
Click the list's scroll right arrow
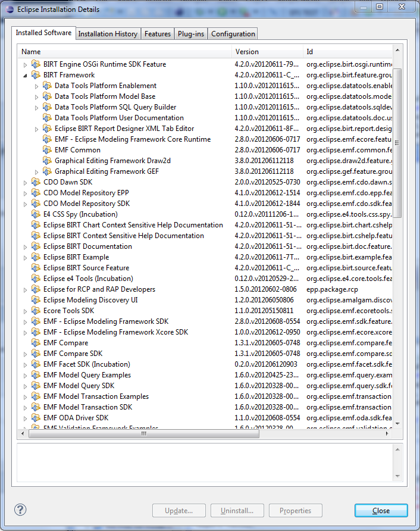click(387, 433)
